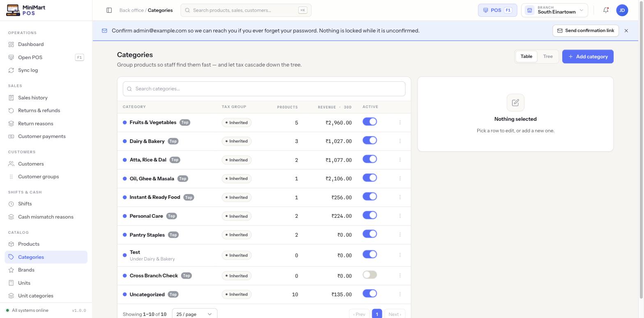644x318 pixels.
Task: Switch to the Tree view
Action: [548, 57]
